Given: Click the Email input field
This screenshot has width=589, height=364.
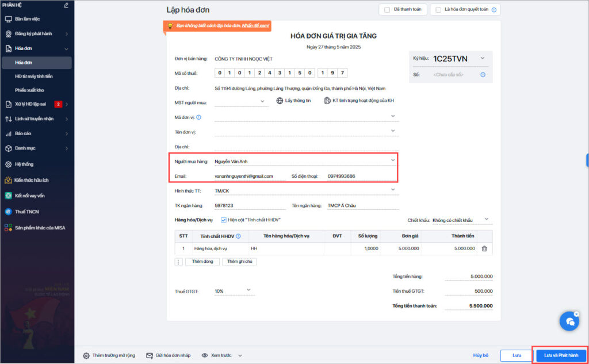Looking at the screenshot, I should [250, 176].
